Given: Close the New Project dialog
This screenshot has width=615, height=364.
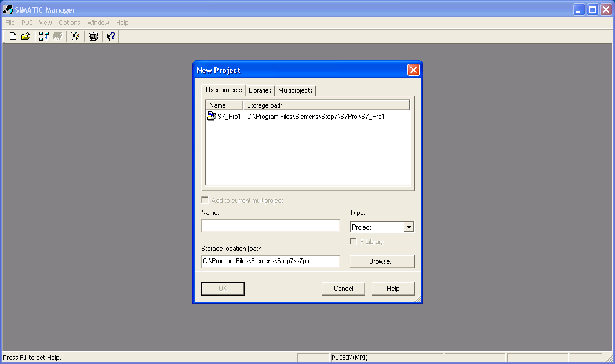Looking at the screenshot, I should click(413, 70).
